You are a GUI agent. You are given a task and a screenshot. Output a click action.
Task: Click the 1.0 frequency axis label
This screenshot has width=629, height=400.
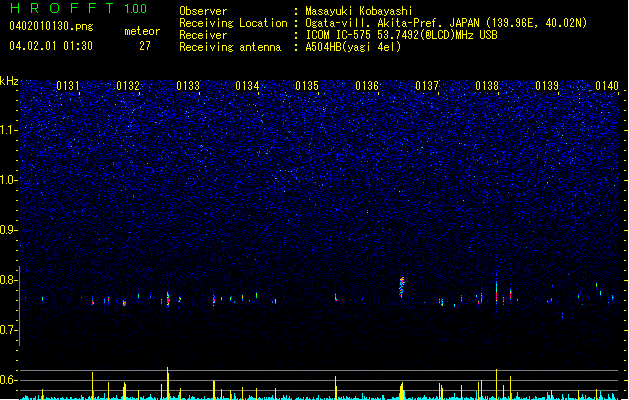(9, 180)
